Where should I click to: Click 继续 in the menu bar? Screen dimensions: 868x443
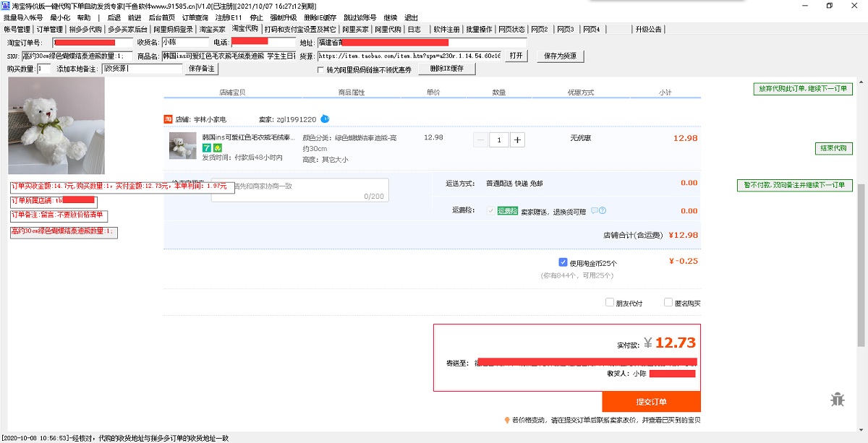coord(390,17)
